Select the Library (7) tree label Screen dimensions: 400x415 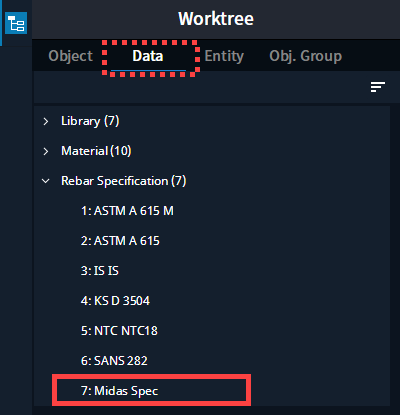click(90, 121)
